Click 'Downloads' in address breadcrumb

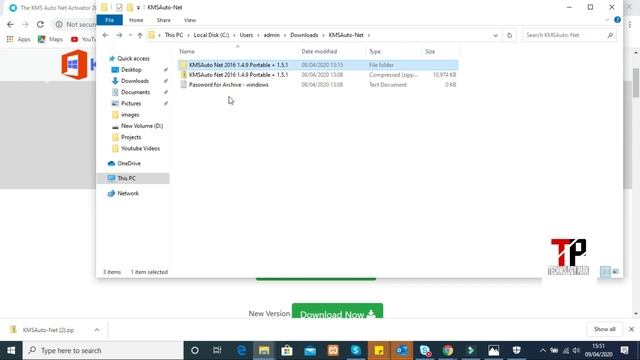click(304, 35)
